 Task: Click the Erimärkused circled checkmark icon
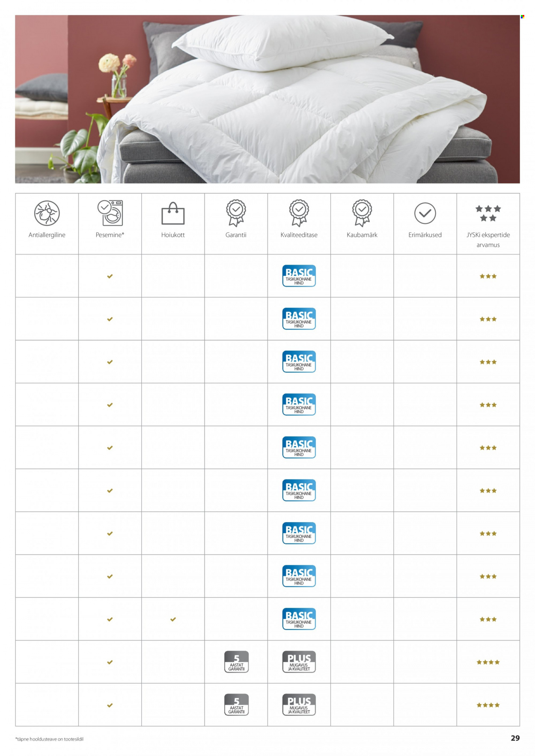point(425,213)
